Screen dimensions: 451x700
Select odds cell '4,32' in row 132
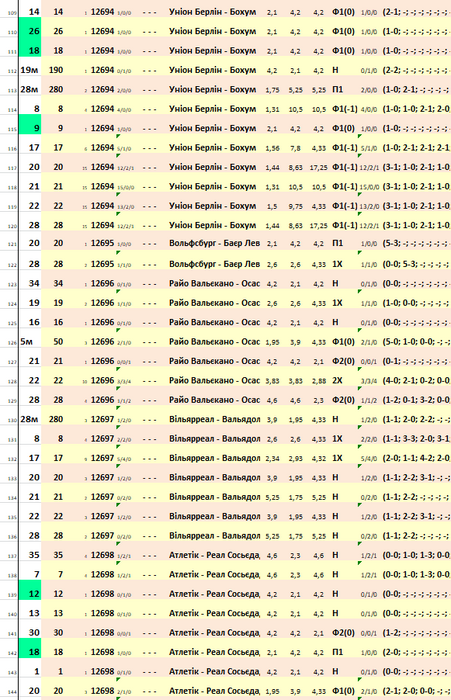[319, 459]
